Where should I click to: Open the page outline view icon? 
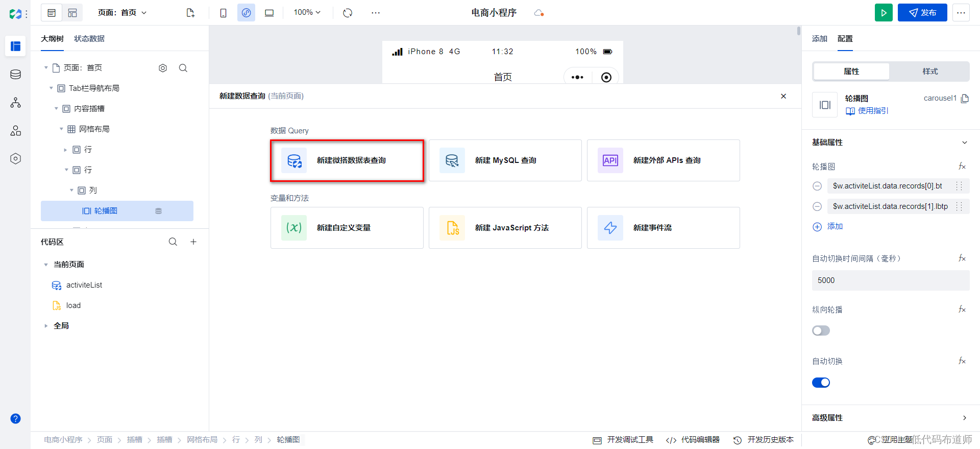[x=52, y=13]
